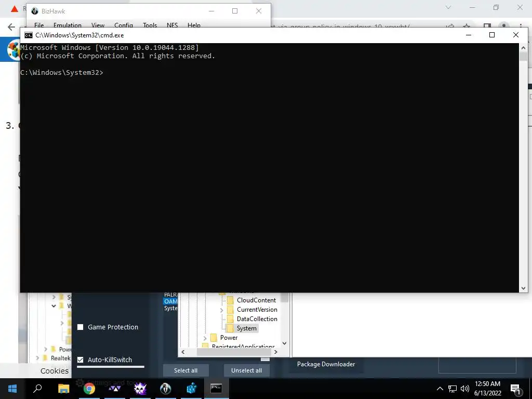Click the cmd scrollbar down arrow
Viewport: 532px width, 399px height.
pos(523,288)
